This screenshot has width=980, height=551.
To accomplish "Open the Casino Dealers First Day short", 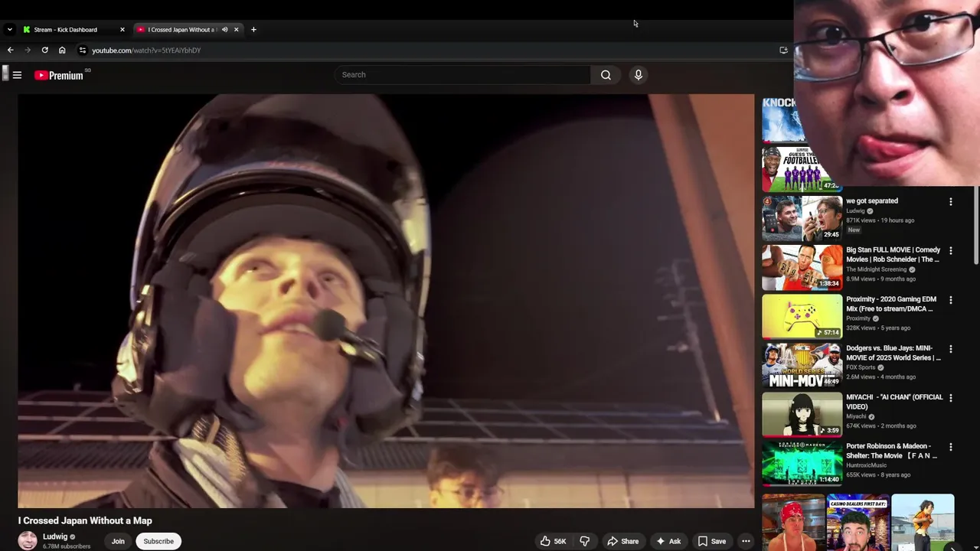I will click(x=857, y=523).
